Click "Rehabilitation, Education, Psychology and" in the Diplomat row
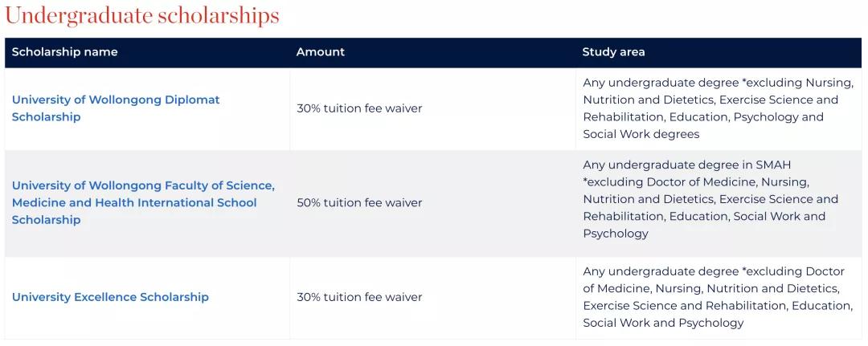Viewport: 868px width, 346px height. [x=703, y=117]
